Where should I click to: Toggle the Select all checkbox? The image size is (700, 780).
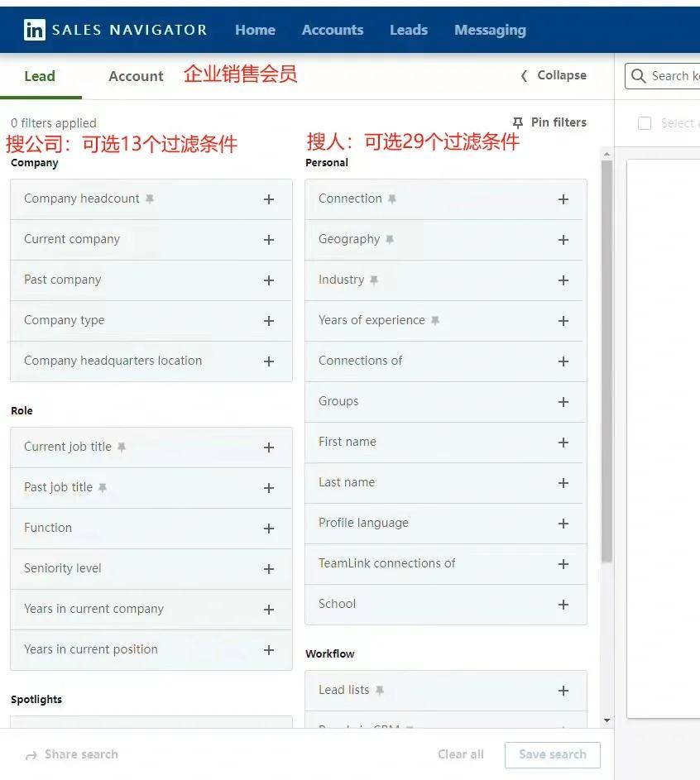tap(645, 123)
